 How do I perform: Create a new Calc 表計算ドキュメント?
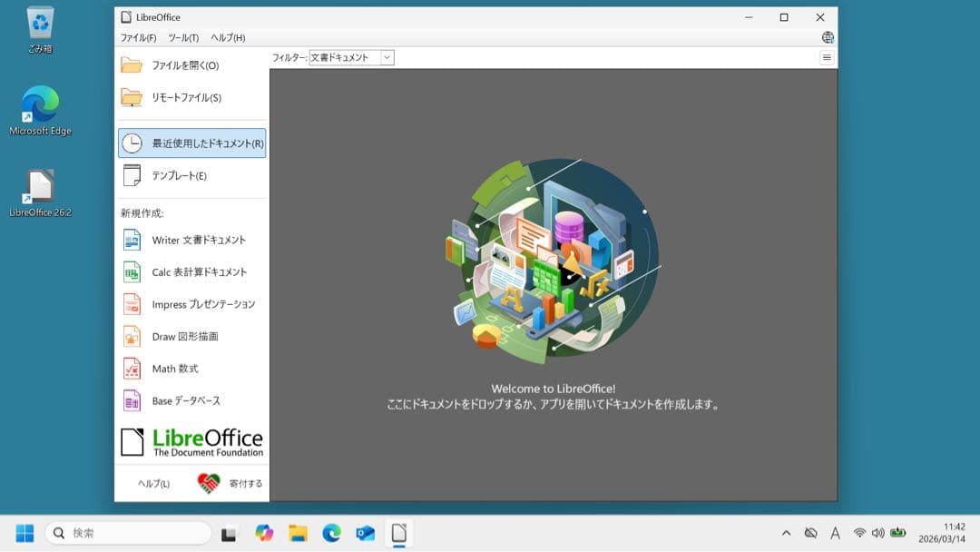point(191,272)
